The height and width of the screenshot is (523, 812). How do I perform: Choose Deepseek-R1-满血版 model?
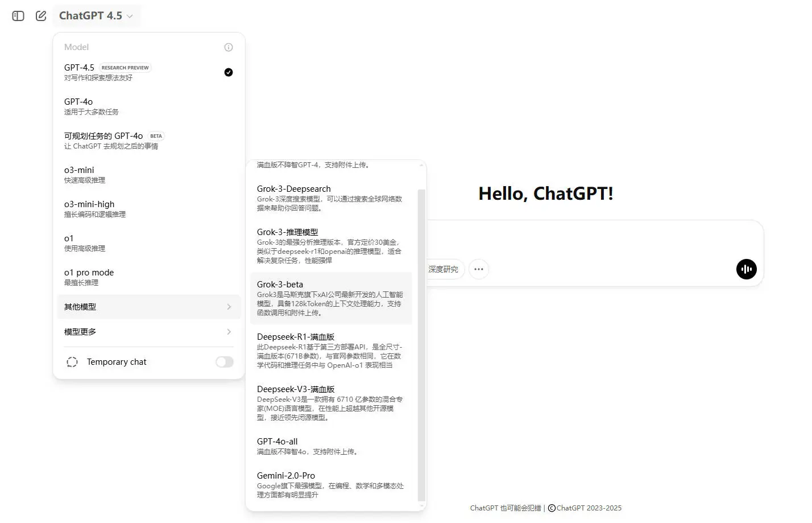(x=331, y=351)
